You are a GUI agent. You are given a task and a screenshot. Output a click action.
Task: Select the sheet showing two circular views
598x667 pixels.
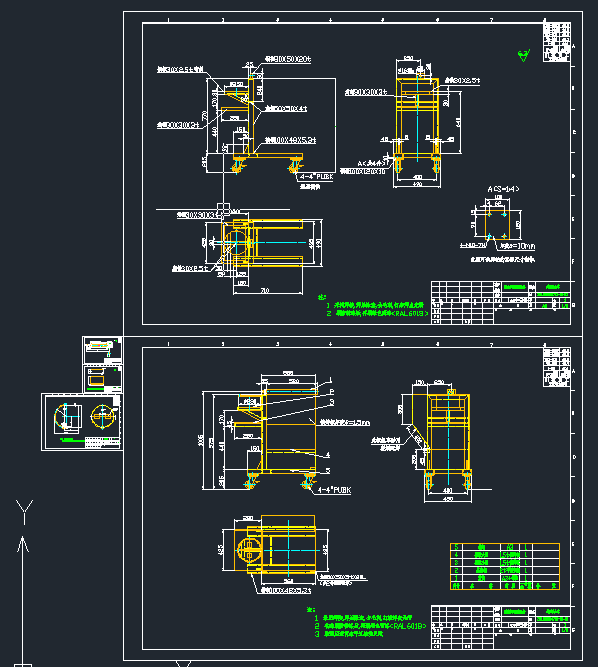82,422
